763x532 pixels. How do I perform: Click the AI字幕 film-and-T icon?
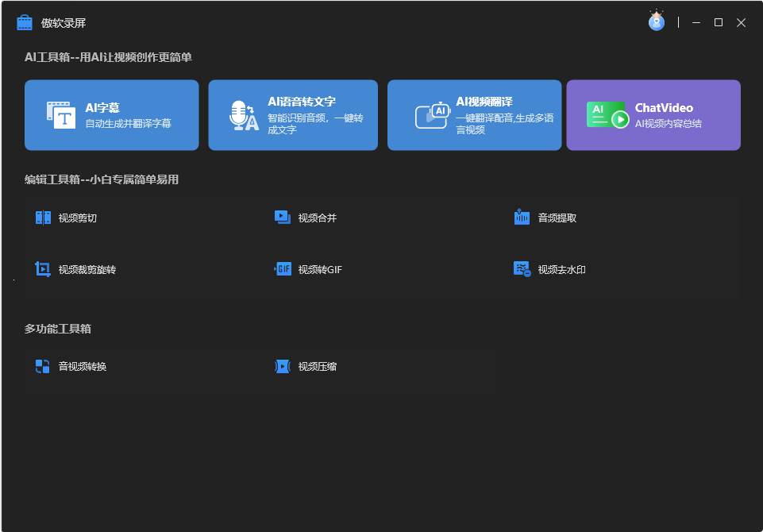[x=61, y=115]
